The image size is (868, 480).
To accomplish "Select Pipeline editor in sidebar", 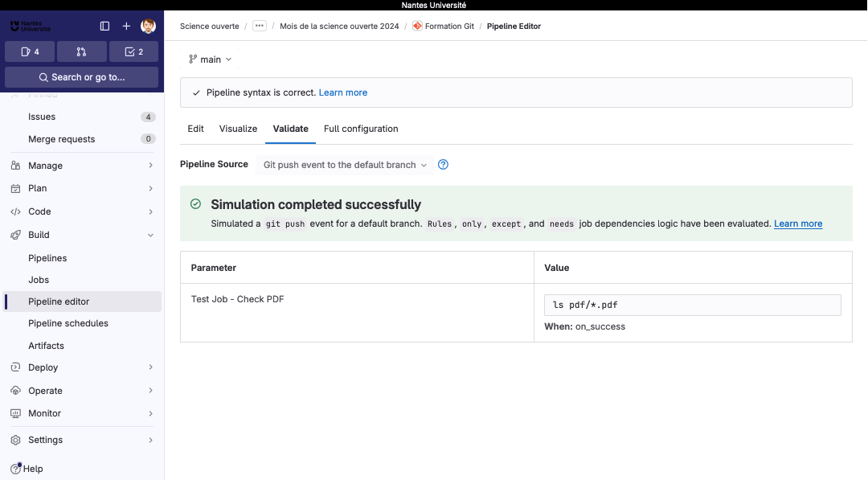I will point(82,302).
